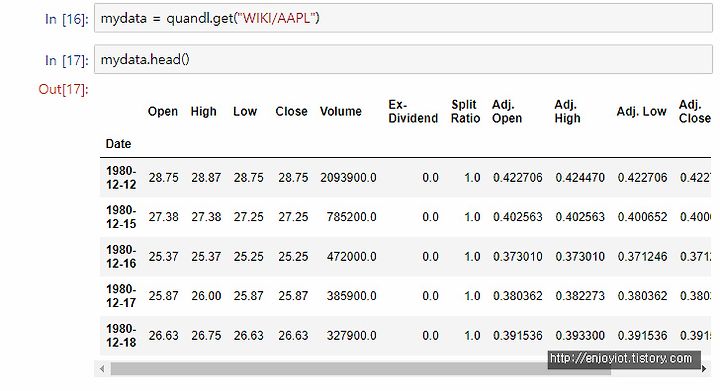Click the Volume value 472000.0
The image size is (720, 391).
click(351, 257)
